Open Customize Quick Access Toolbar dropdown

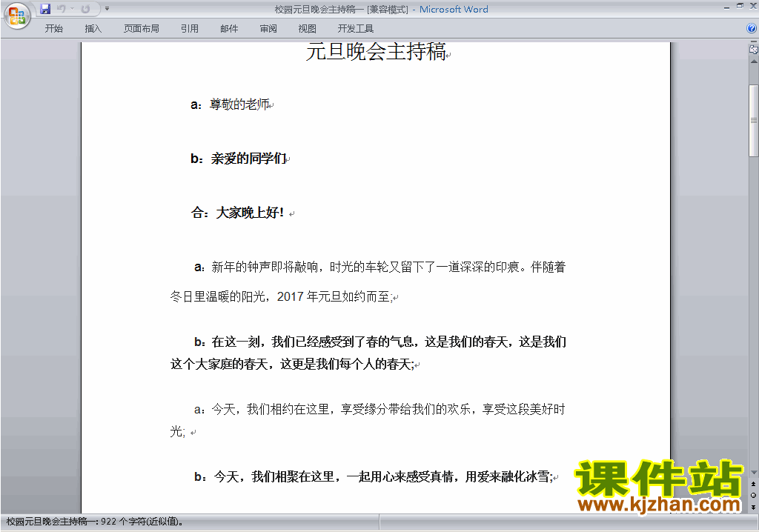click(107, 9)
